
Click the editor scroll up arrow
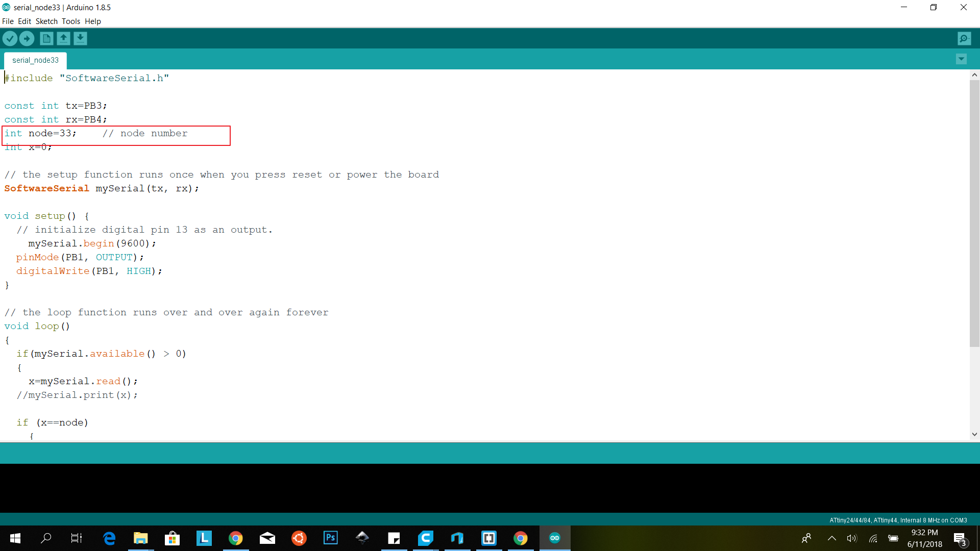974,75
